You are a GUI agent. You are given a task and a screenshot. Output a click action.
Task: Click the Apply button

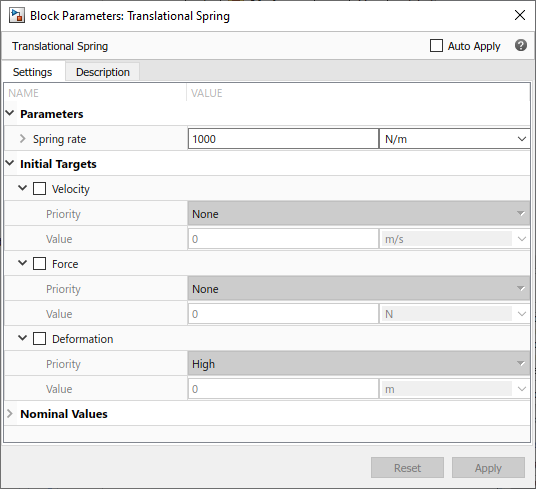[488, 467]
